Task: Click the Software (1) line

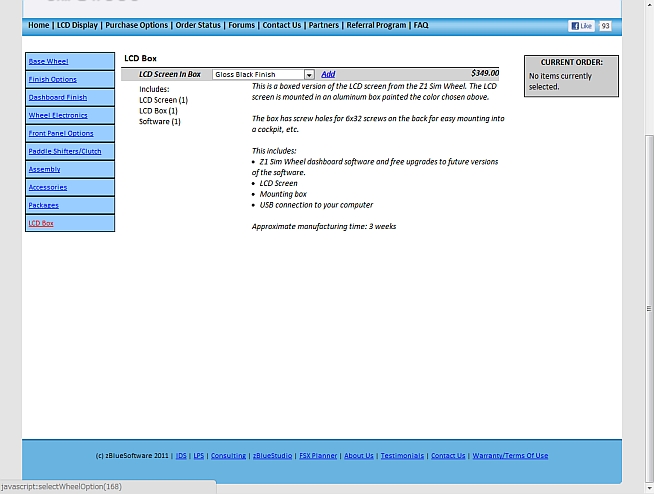Action: click(x=160, y=121)
